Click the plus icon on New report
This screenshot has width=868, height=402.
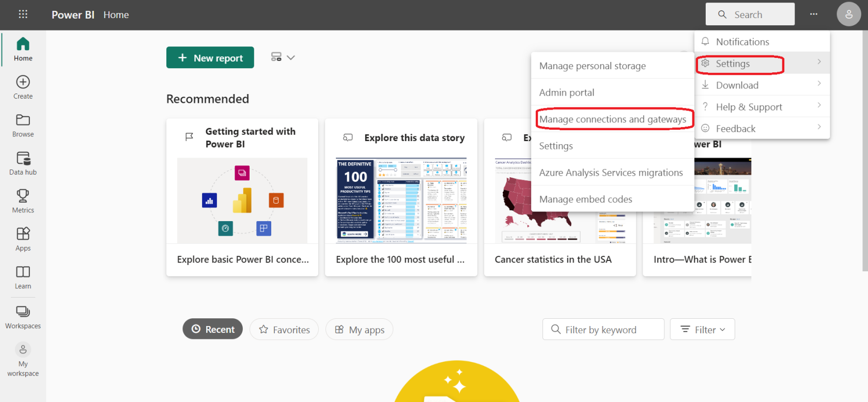pos(182,58)
